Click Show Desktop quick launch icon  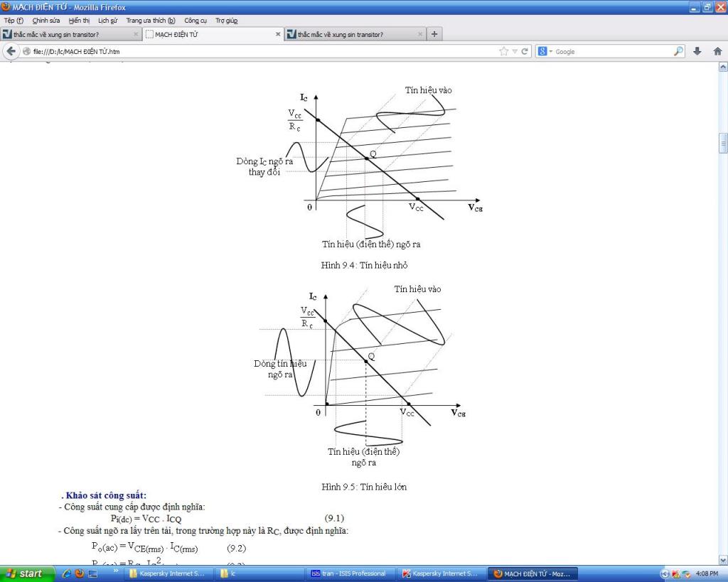coord(93,573)
